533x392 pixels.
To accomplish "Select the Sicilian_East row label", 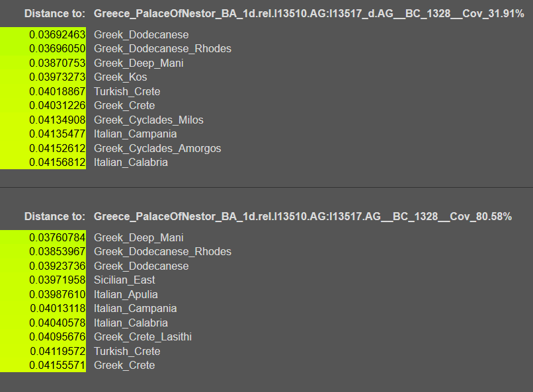I will tap(124, 280).
